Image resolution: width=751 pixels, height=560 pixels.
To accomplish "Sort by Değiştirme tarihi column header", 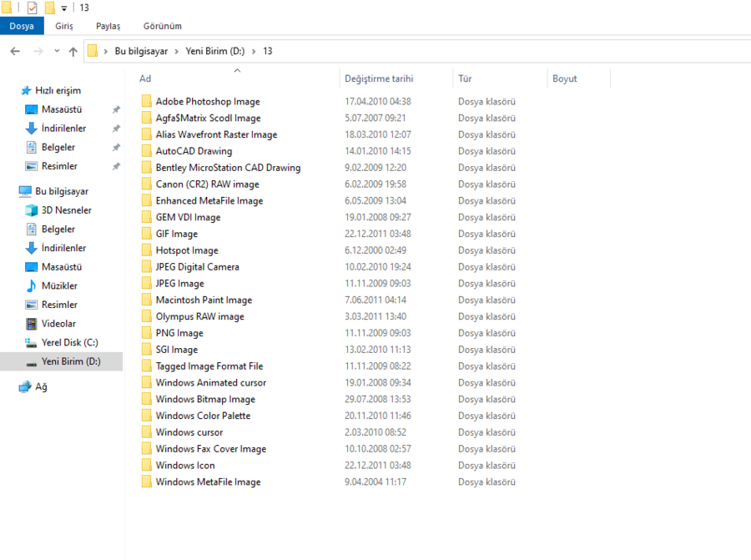I will pyautogui.click(x=379, y=78).
